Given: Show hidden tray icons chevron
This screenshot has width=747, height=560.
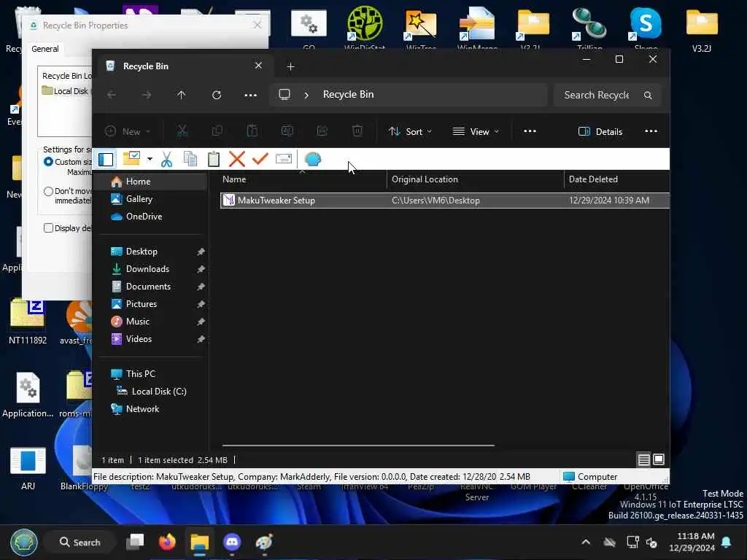Looking at the screenshot, I should pyautogui.click(x=586, y=542).
